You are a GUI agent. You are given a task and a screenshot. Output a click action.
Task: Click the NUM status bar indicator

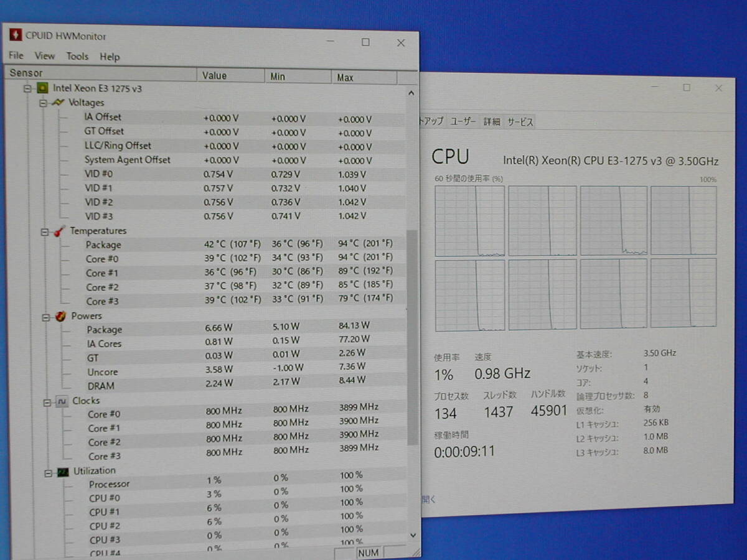[368, 552]
